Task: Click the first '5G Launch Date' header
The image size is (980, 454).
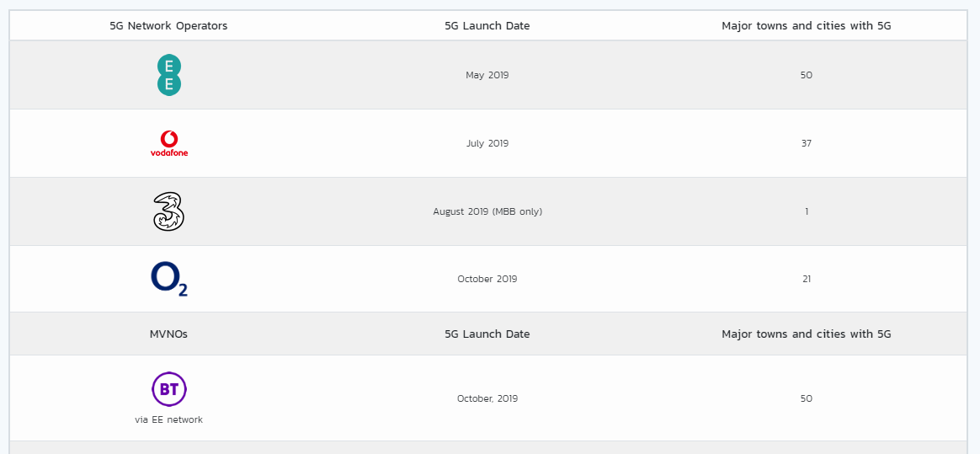Action: pyautogui.click(x=487, y=25)
